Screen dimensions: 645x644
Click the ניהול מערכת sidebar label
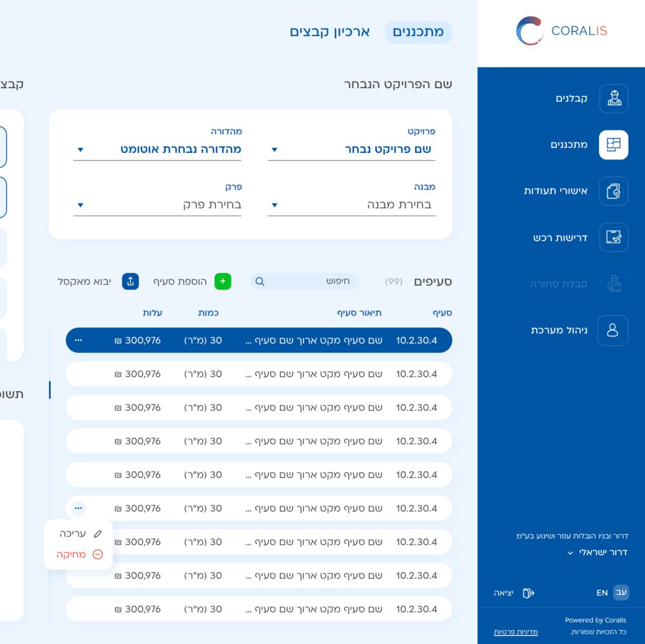(x=559, y=330)
